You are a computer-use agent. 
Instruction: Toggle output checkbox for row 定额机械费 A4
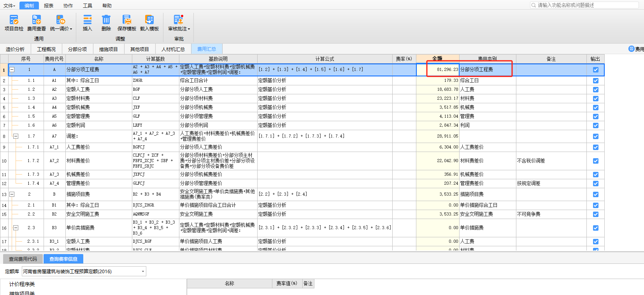click(x=595, y=108)
